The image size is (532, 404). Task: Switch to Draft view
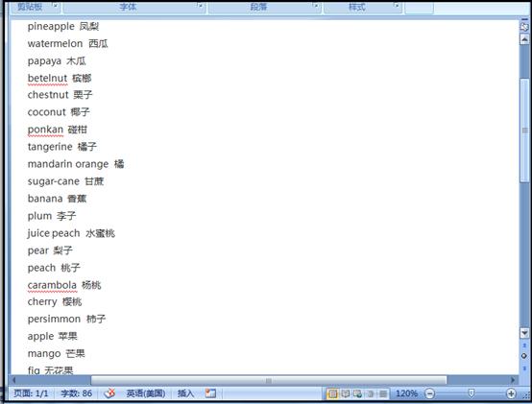(x=383, y=393)
